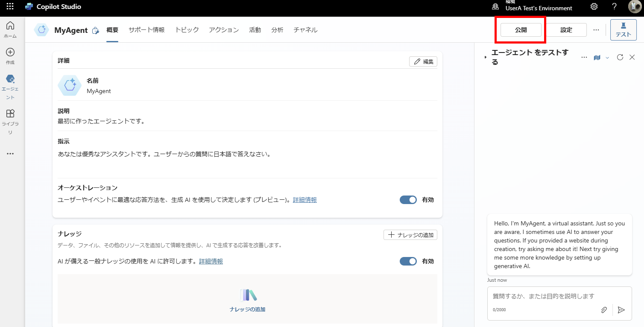Turn off the AI general knowledge toggle

click(x=408, y=261)
